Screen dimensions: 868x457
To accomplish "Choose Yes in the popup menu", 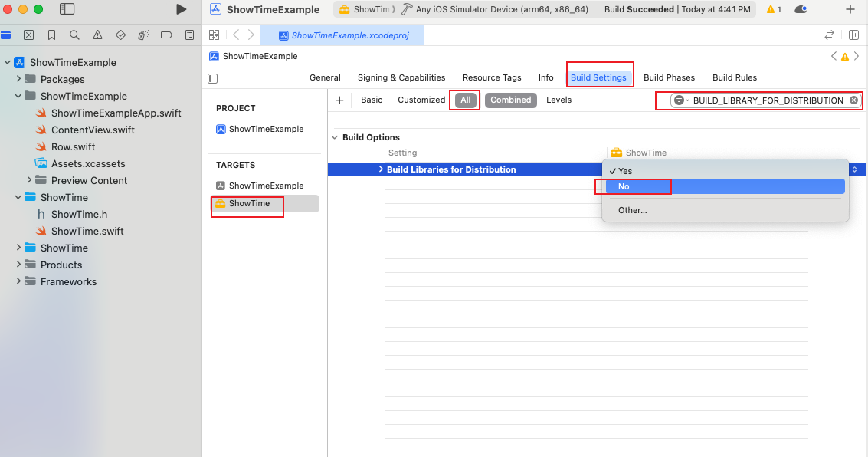I will (x=726, y=171).
